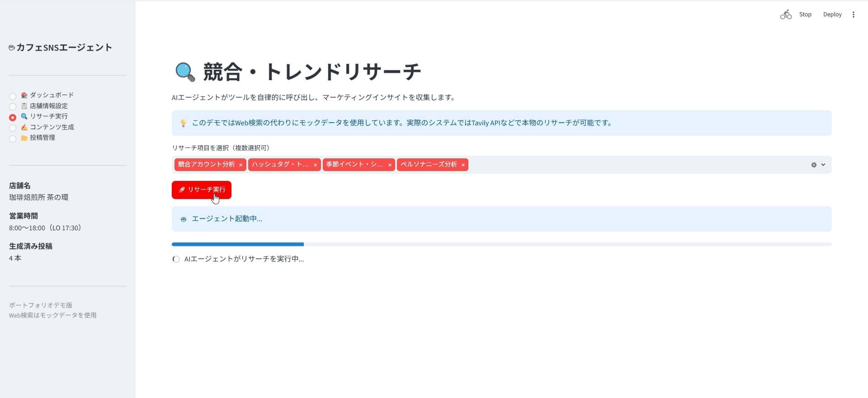Click the coffee icon beside カフェSNSエージェント
The image size is (868, 398).
[x=12, y=47]
